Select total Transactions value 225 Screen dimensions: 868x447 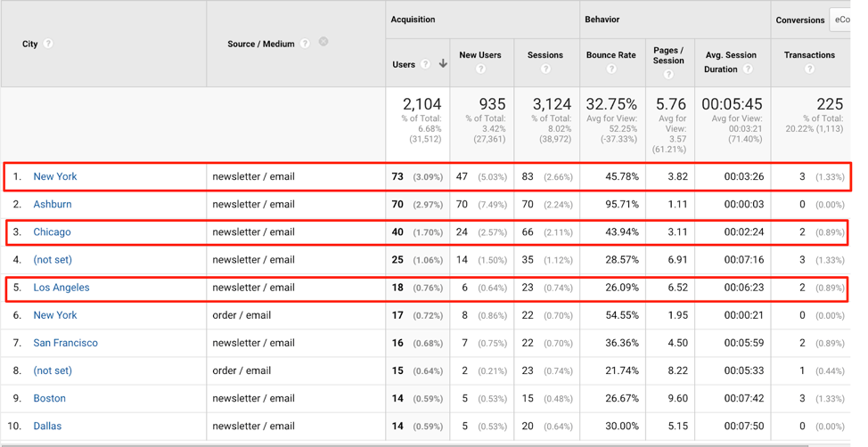pyautogui.click(x=830, y=104)
